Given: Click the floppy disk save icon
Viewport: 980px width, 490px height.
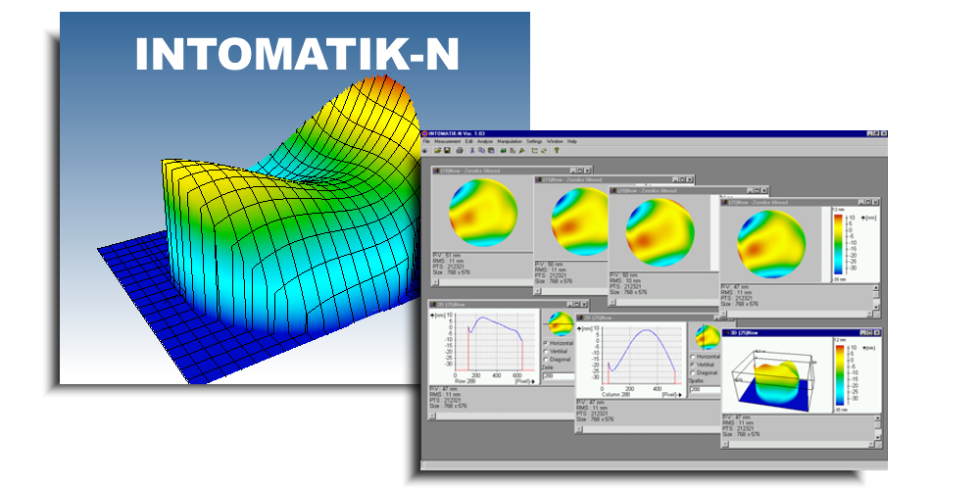Looking at the screenshot, I should coord(447,151).
